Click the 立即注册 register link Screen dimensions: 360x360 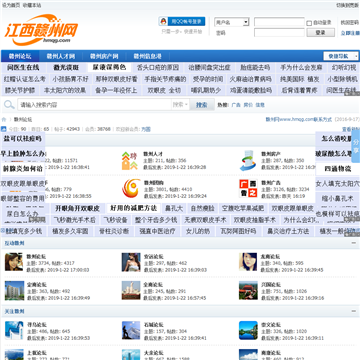[350, 33]
